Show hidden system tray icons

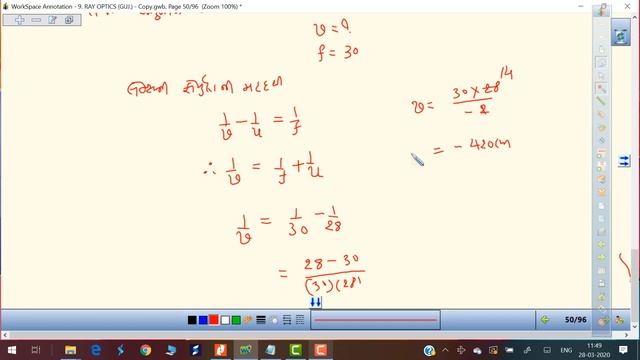pyautogui.click(x=445, y=350)
